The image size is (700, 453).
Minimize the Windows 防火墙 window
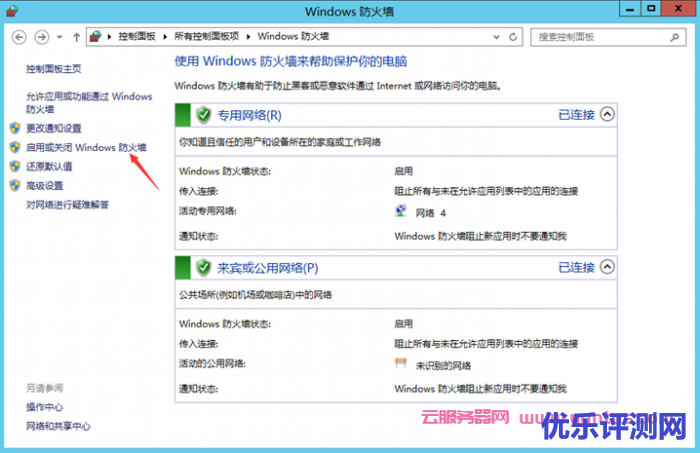tap(630, 9)
